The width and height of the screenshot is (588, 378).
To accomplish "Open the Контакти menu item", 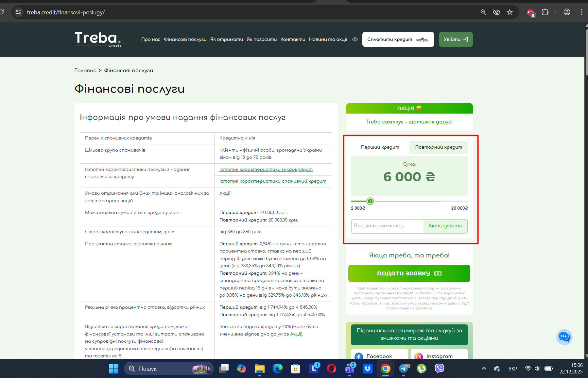I will tap(293, 39).
